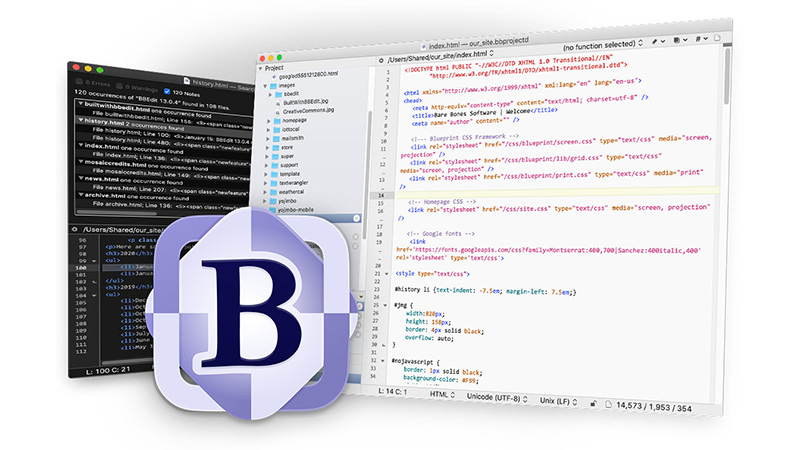This screenshot has height=450, width=800.
Task: Click the CreativeCommons.jpg file icon
Action: (278, 112)
